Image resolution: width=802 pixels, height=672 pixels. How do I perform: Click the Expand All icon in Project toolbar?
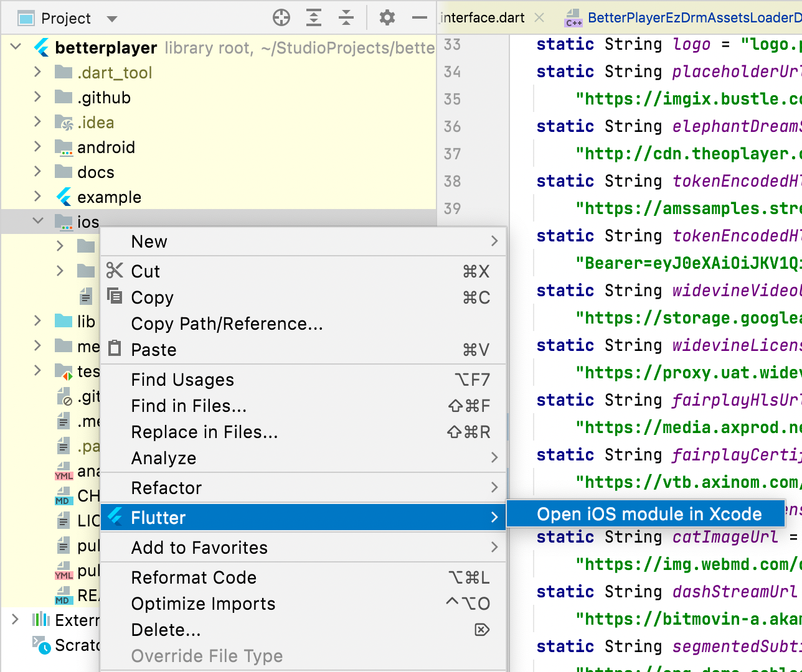click(314, 17)
